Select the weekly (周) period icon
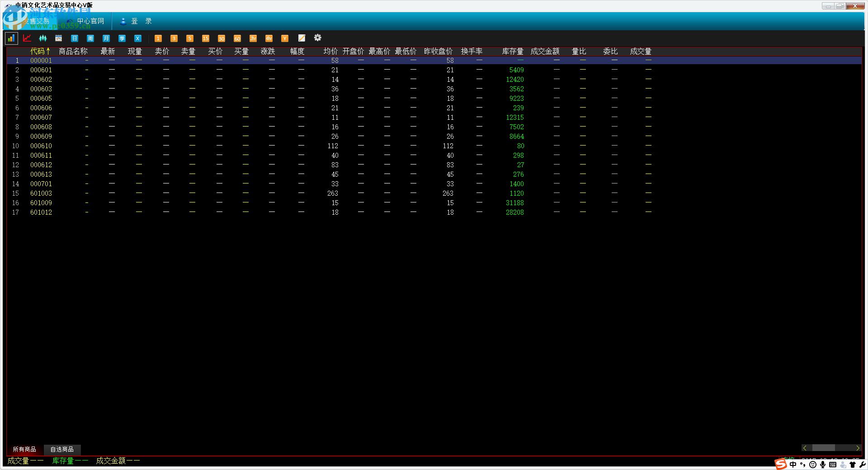Image resolution: width=868 pixels, height=470 pixels. 90,38
